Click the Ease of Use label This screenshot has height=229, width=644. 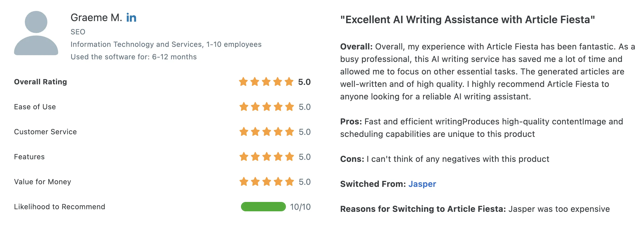click(35, 107)
